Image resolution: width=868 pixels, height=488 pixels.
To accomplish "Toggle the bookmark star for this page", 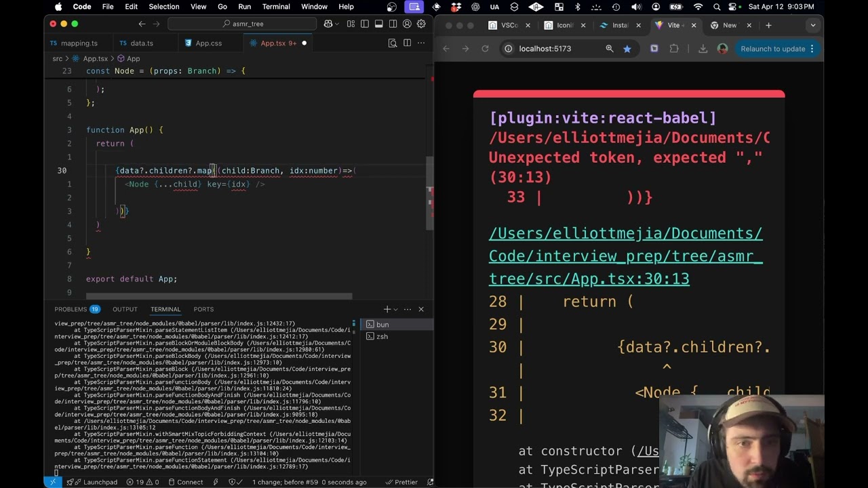I will coord(627,49).
